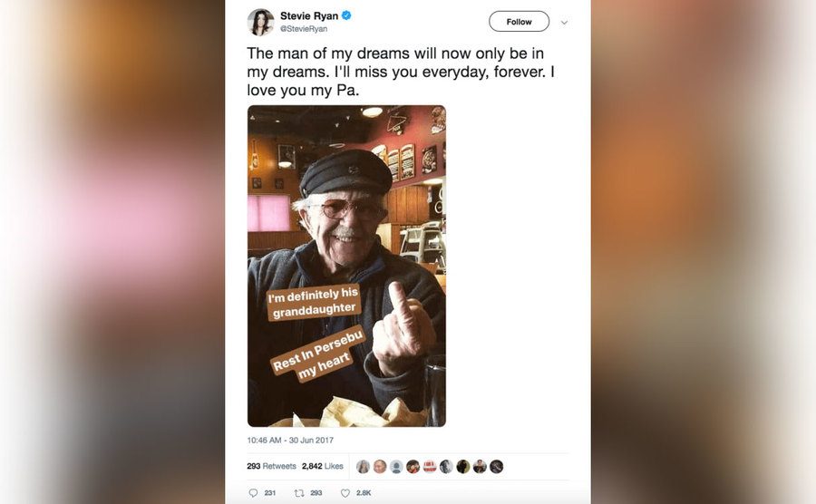This screenshot has height=504, width=816.
Task: Open the Stevie Ryan display name link
Action: tap(308, 15)
